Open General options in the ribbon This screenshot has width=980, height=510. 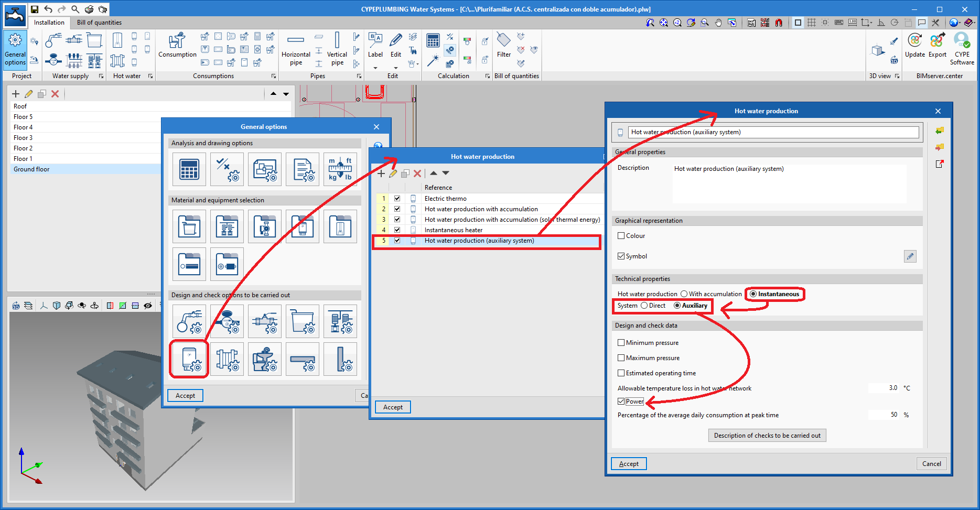15,49
